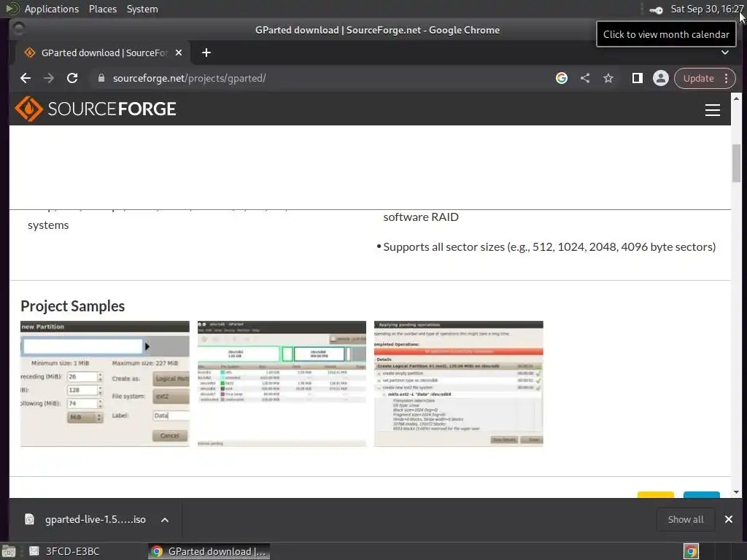Screen dimensions: 747x560
Task: Open the System menu
Action: [142, 9]
